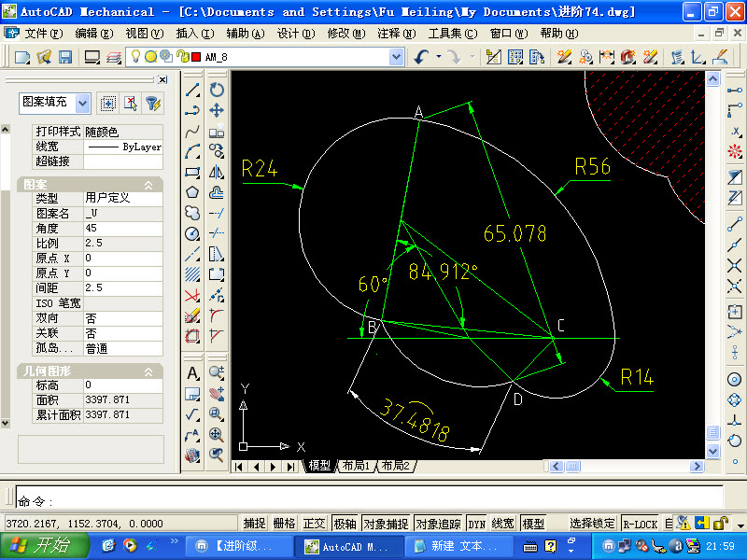The width and height of the screenshot is (747, 560).
Task: Open the 图案填充 object type dropdown
Action: (x=82, y=103)
